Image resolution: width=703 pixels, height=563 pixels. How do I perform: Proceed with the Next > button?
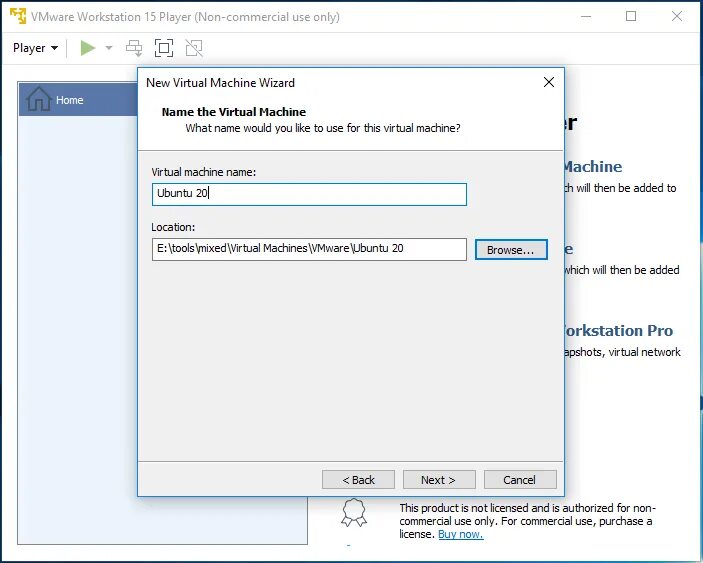pyautogui.click(x=439, y=480)
